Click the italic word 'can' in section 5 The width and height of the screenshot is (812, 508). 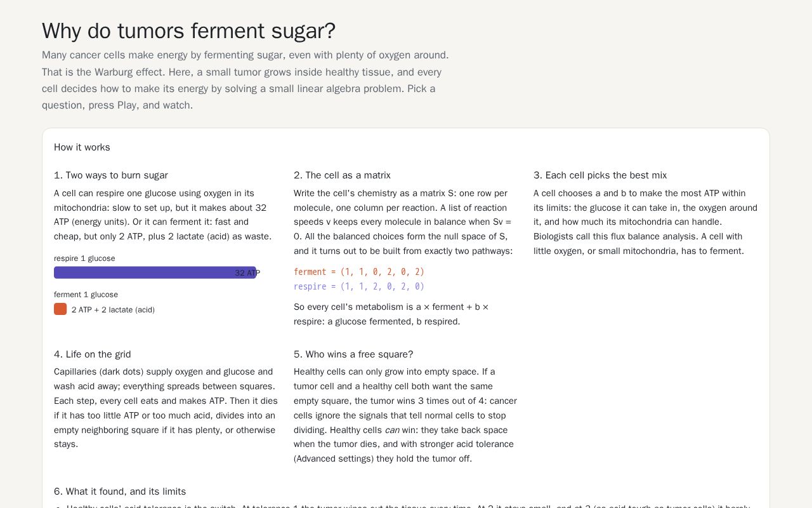tap(392, 430)
